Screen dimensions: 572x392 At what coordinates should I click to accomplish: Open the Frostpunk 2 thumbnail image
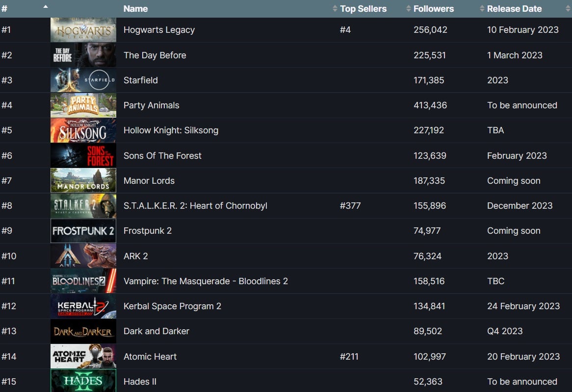pyautogui.click(x=83, y=231)
